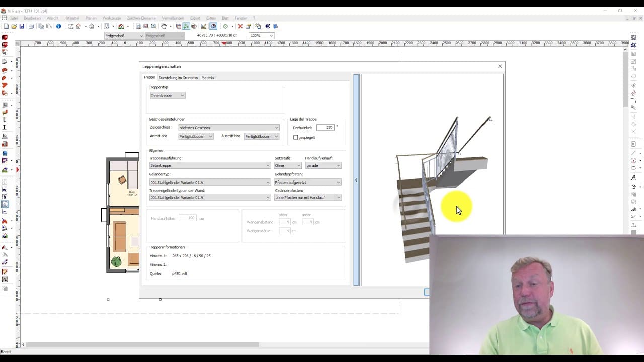Open the Setzstufe 'Ohne' dropdown
644x362 pixels.
[288, 165]
